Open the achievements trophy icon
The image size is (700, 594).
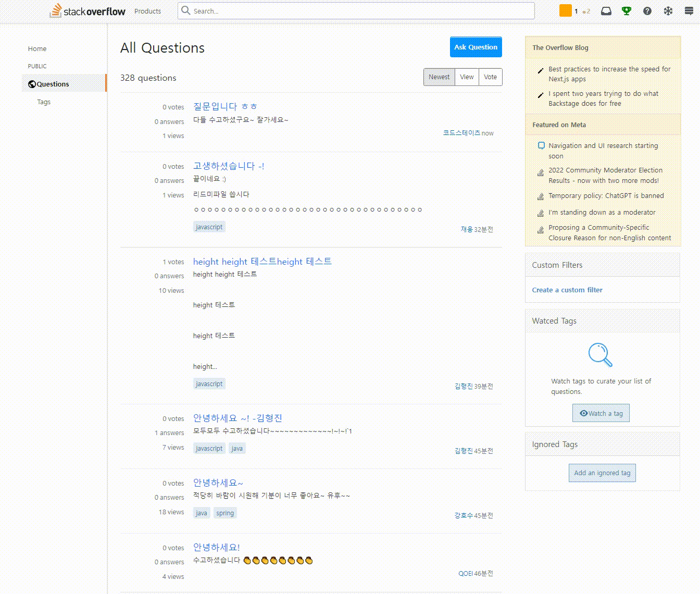[x=627, y=11]
